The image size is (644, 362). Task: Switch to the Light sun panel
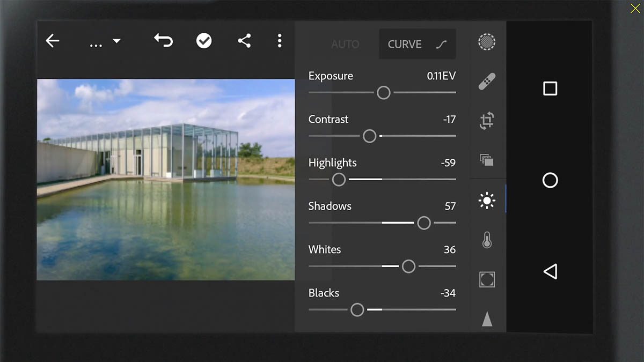pos(487,201)
